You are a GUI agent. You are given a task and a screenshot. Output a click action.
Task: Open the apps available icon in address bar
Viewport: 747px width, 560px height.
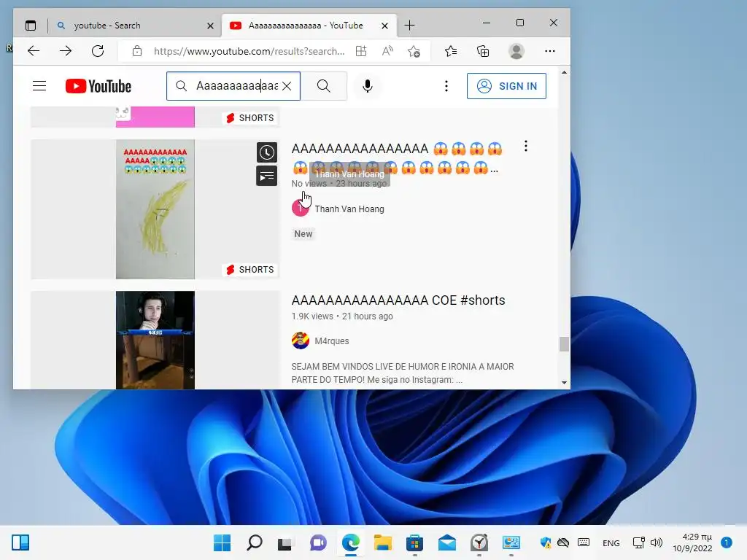coord(361,51)
